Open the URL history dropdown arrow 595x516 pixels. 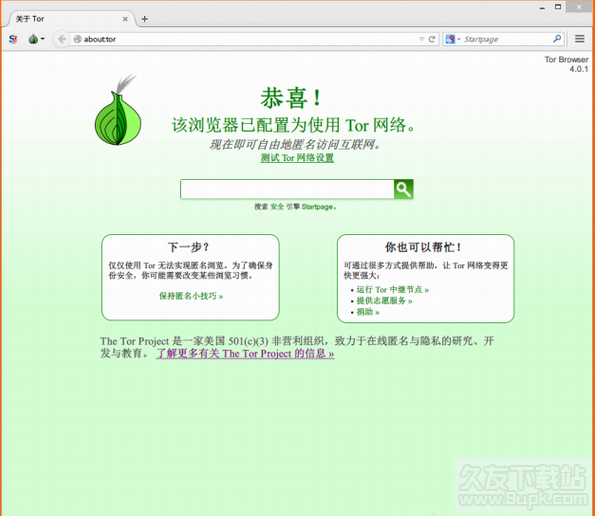[421, 39]
